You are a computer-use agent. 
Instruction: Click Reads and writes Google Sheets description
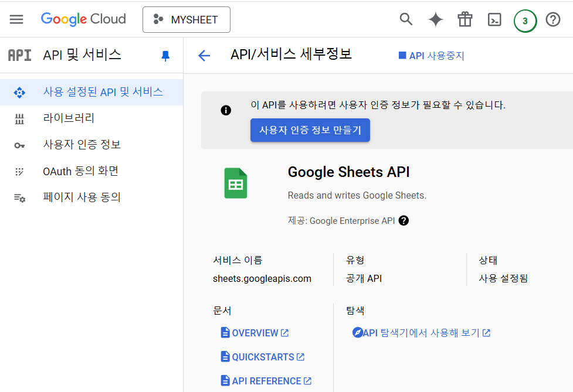point(357,195)
